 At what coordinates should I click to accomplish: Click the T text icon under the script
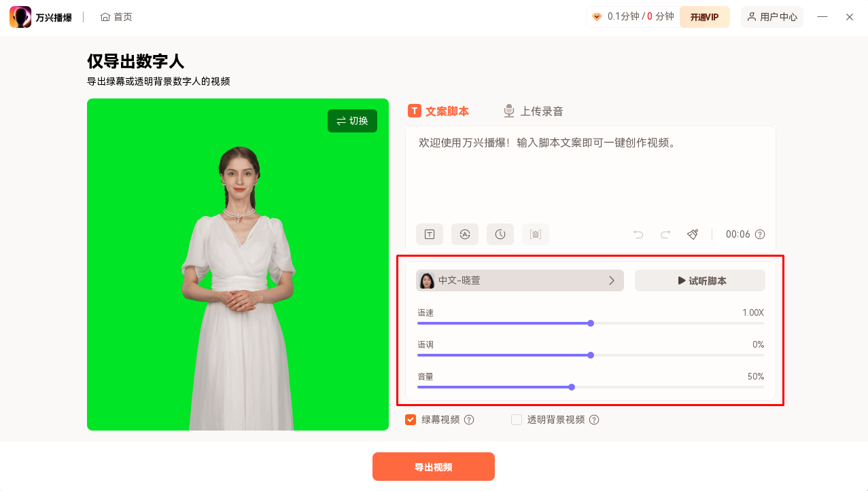[x=429, y=234]
